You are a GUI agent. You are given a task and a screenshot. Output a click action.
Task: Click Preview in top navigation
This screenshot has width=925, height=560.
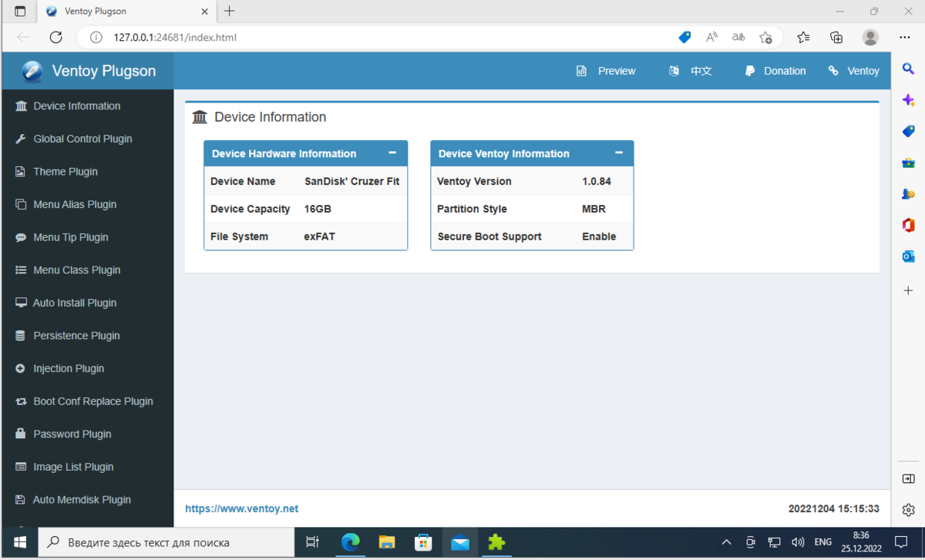(606, 71)
